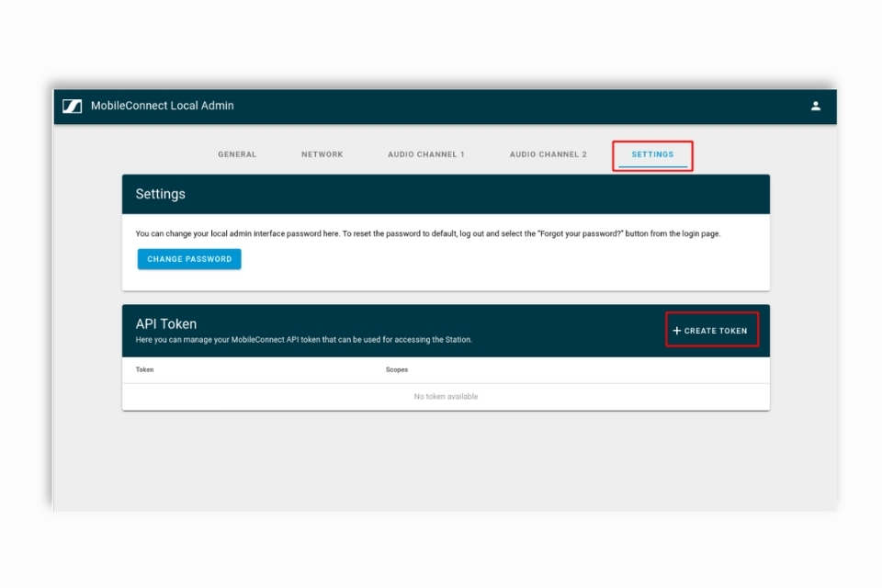The height and width of the screenshot is (588, 882).
Task: Click the Scopes column header
Action: coord(397,369)
